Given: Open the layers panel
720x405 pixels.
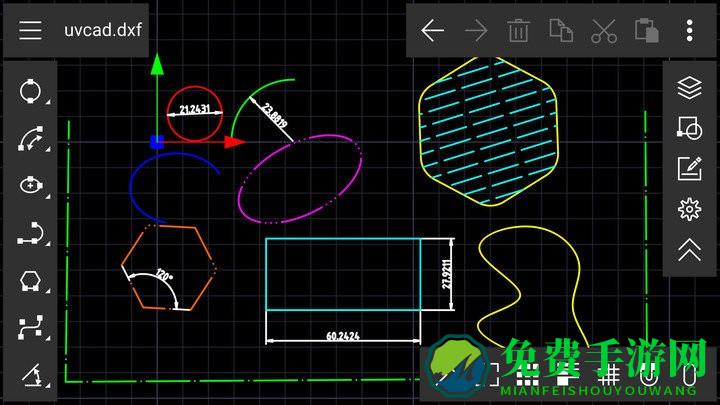Looking at the screenshot, I should (690, 87).
